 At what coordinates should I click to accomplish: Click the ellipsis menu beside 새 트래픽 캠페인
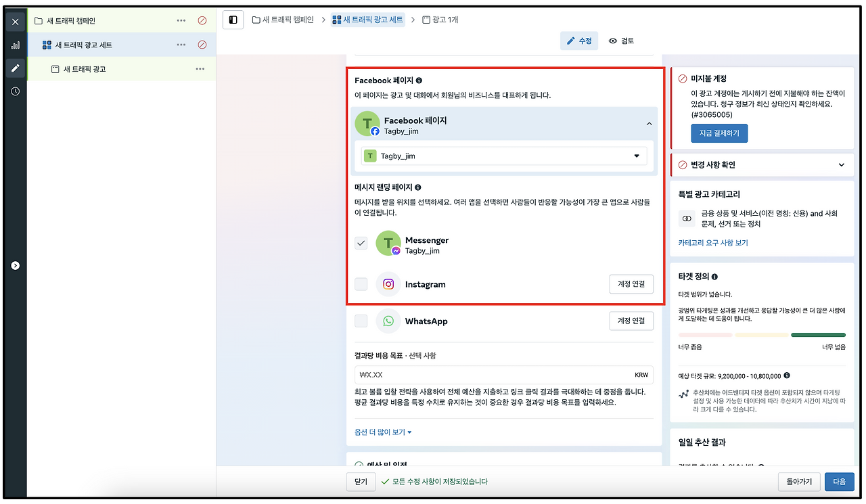[181, 20]
